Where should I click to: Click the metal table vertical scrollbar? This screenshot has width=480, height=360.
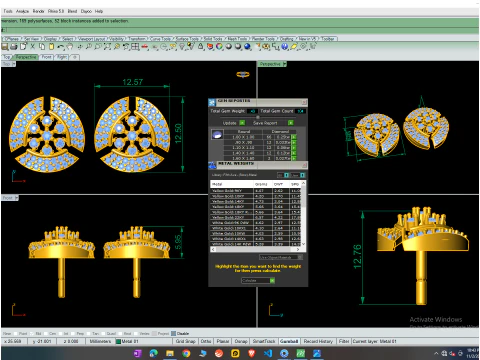[x=303, y=213]
